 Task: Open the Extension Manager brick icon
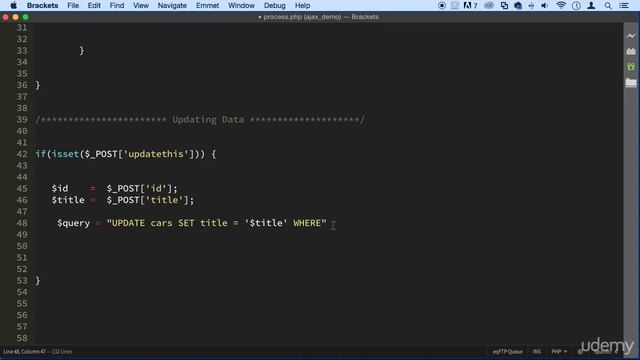point(631,51)
